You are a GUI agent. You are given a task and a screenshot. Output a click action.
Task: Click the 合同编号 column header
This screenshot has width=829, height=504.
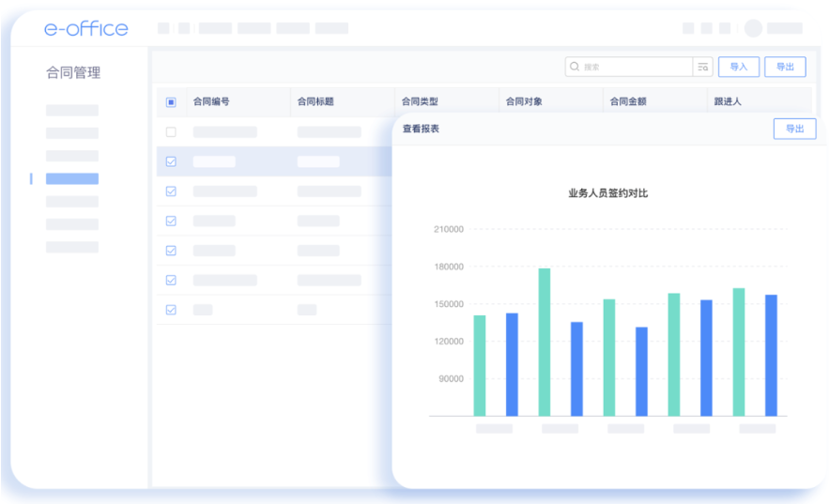(x=211, y=101)
